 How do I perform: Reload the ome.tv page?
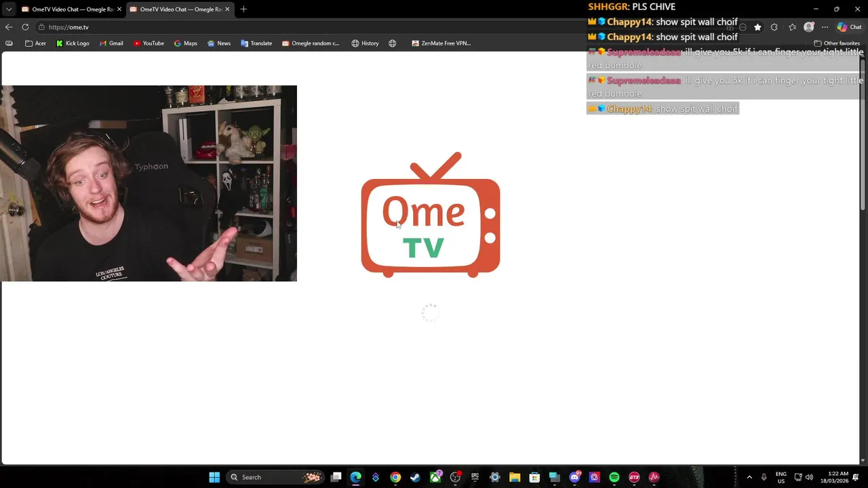(25, 27)
